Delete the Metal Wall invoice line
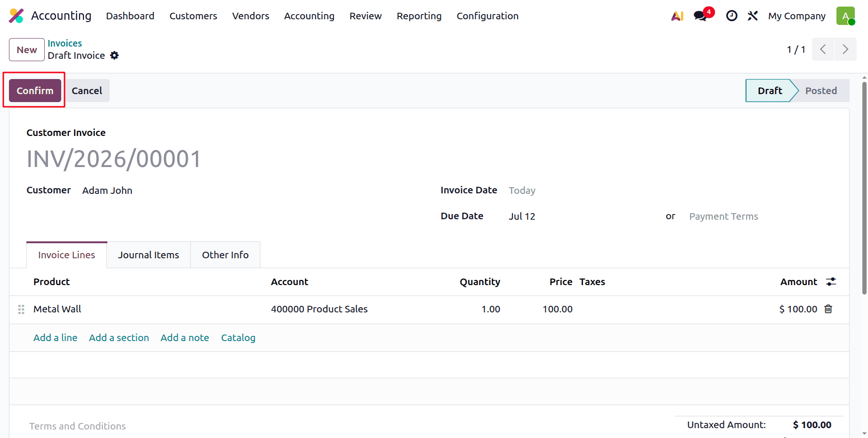Image resolution: width=868 pixels, height=438 pixels. (x=828, y=309)
